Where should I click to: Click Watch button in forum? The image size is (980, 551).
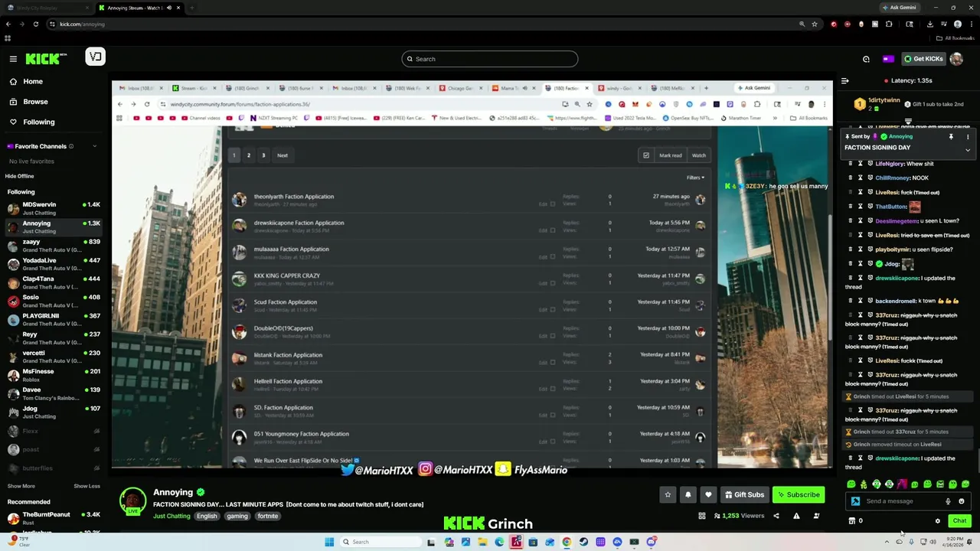point(699,155)
